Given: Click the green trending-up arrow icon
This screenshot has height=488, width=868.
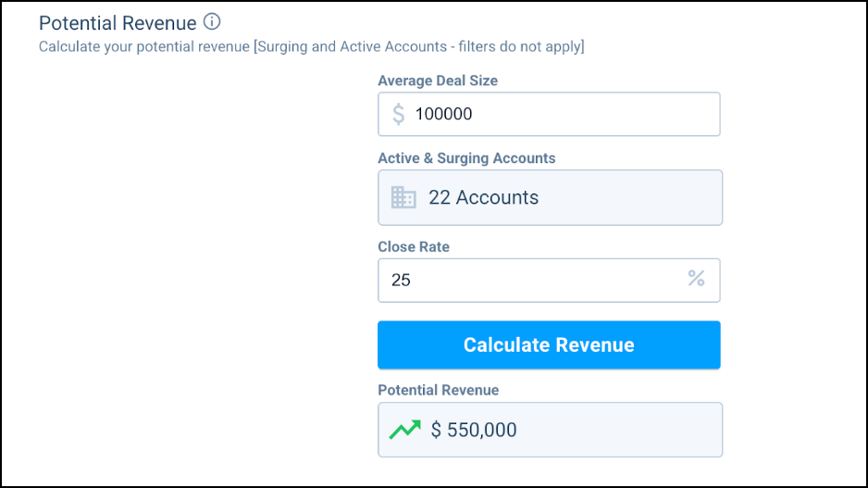Looking at the screenshot, I should click(404, 430).
